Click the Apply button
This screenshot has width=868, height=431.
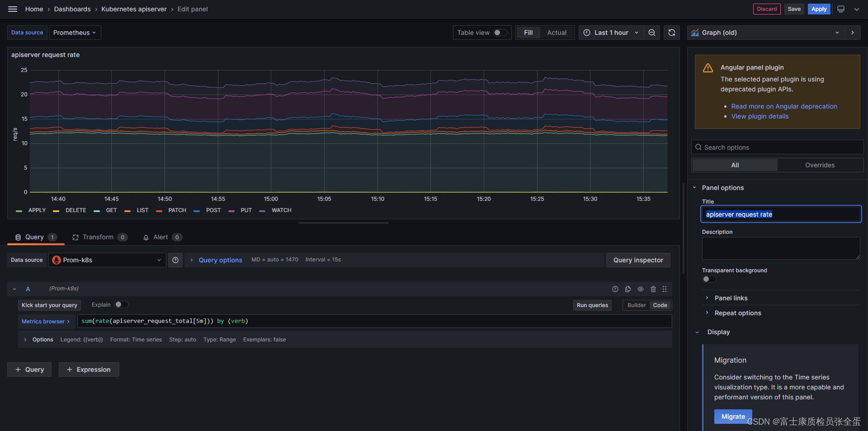(819, 9)
